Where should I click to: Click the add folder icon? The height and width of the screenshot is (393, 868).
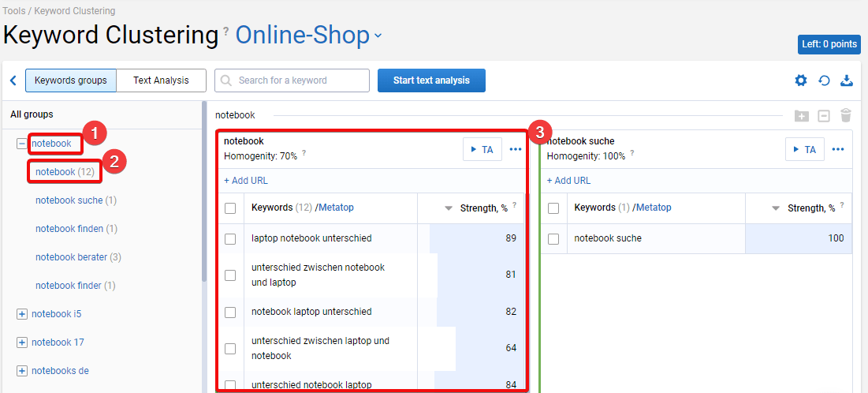(801, 116)
